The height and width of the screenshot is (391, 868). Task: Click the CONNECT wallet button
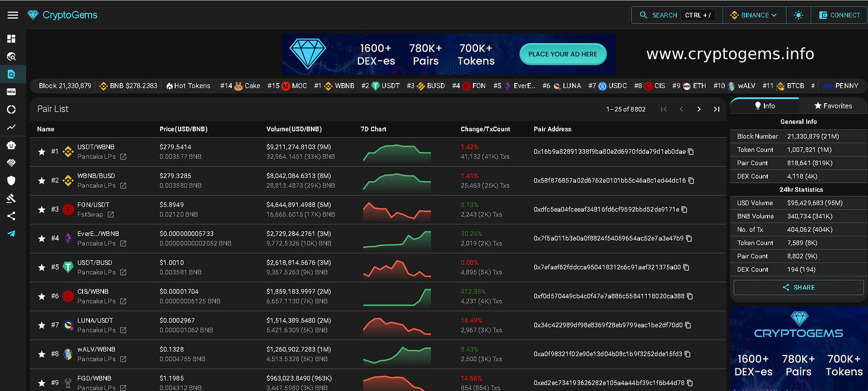(839, 15)
